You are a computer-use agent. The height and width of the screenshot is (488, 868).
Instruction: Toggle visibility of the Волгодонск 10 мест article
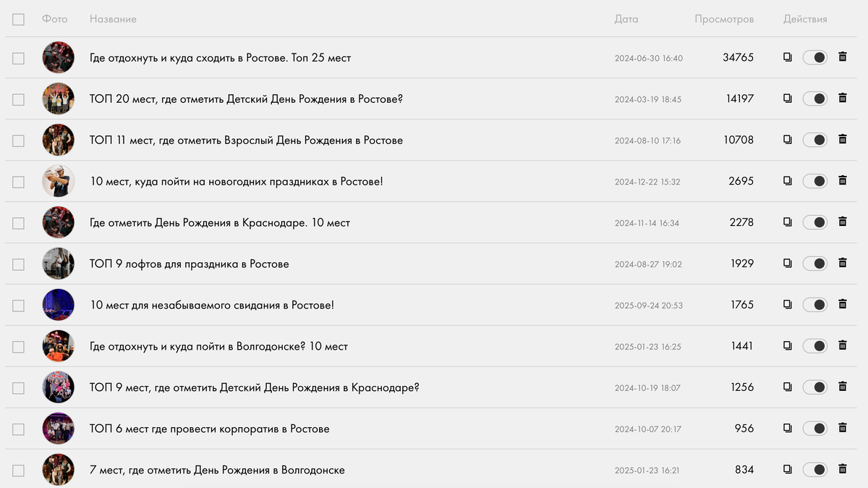coord(814,345)
